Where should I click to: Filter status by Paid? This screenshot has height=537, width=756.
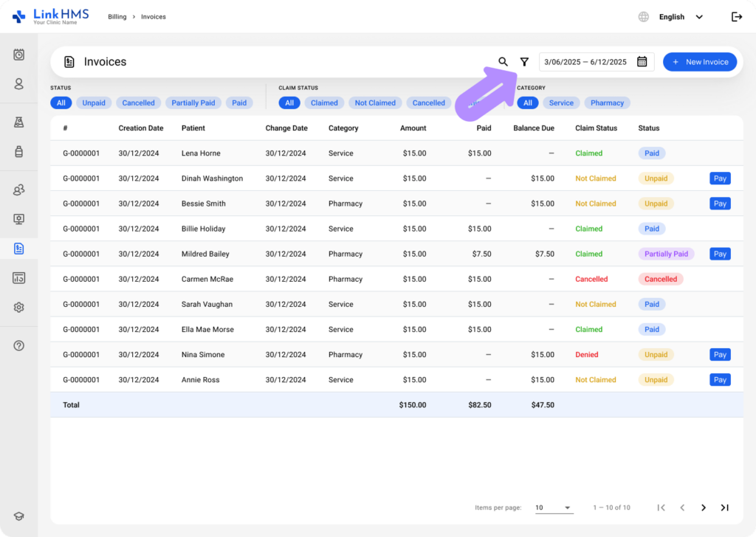(x=239, y=103)
